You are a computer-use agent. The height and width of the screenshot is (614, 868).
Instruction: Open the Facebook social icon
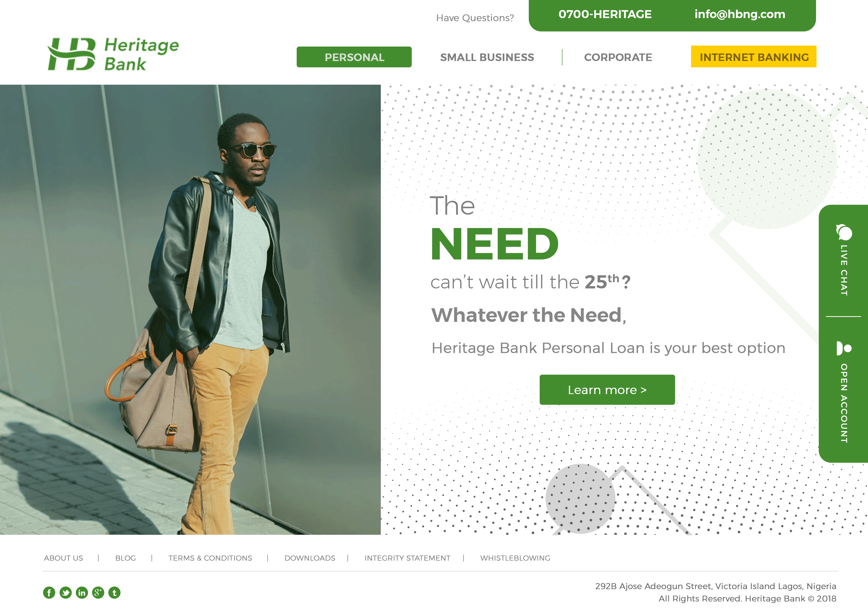[49, 592]
